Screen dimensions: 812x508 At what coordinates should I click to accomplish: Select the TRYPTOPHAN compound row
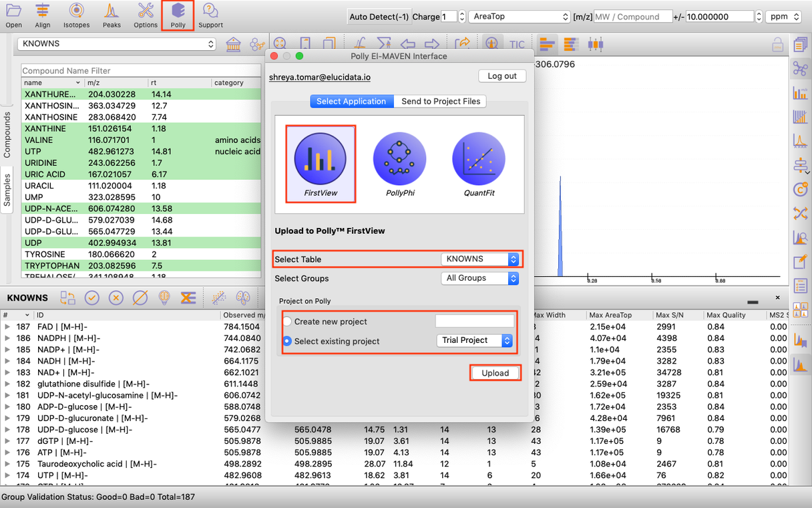(x=141, y=265)
